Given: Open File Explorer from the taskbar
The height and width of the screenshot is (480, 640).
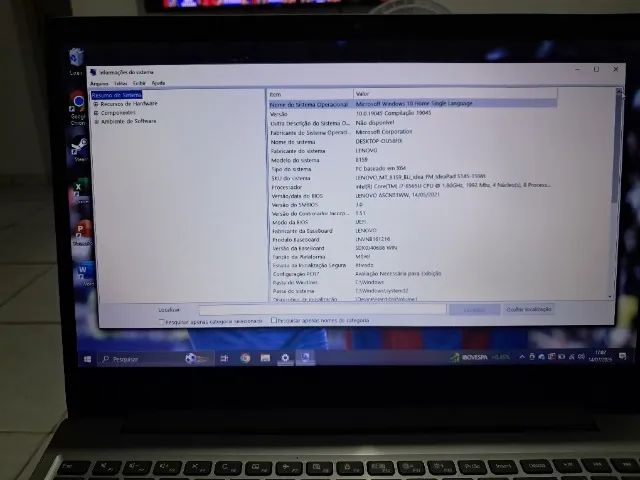Looking at the screenshot, I should pyautogui.click(x=265, y=358).
